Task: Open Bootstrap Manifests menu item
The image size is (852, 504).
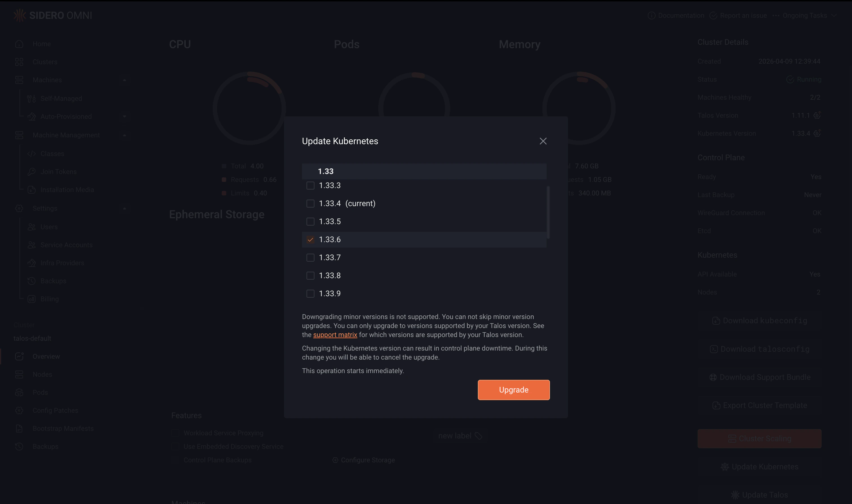Action: (63, 429)
